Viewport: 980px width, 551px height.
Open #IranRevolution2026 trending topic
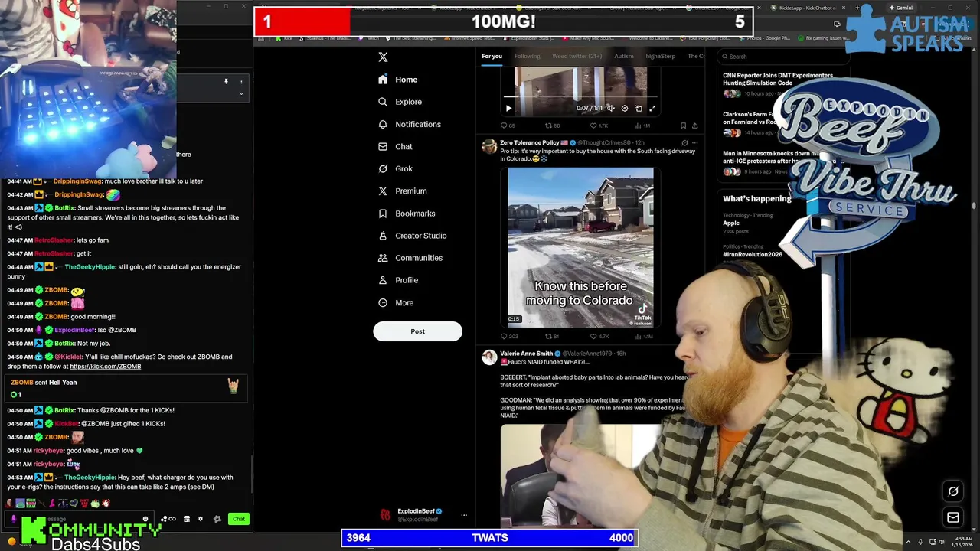point(753,254)
